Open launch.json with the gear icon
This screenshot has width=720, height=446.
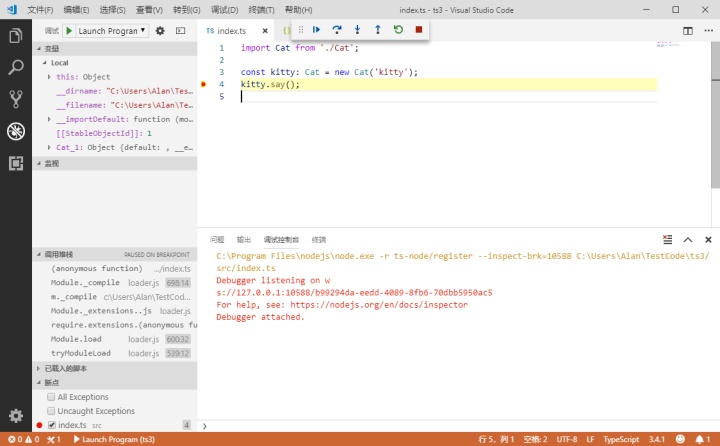click(160, 31)
